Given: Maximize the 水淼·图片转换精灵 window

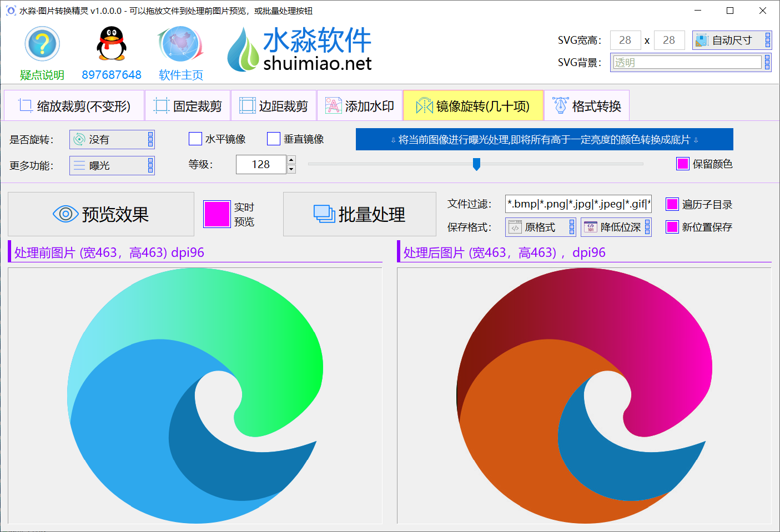Looking at the screenshot, I should click(x=730, y=11).
